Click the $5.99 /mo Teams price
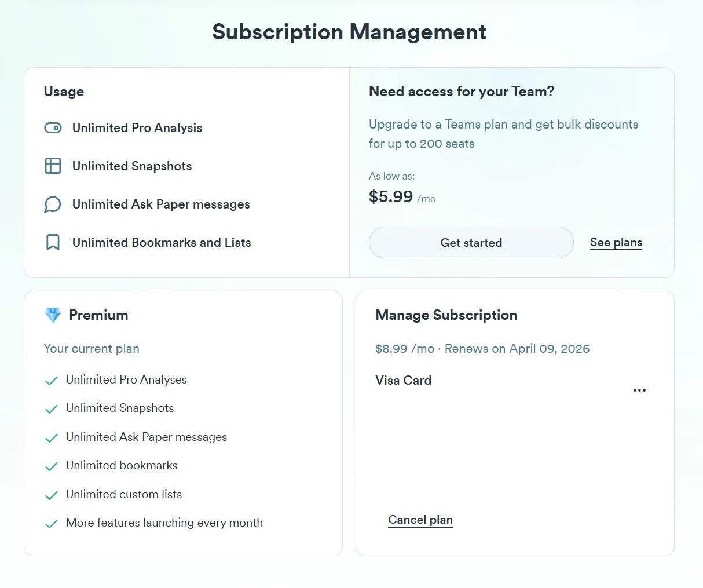This screenshot has height=588, width=703. (x=402, y=197)
